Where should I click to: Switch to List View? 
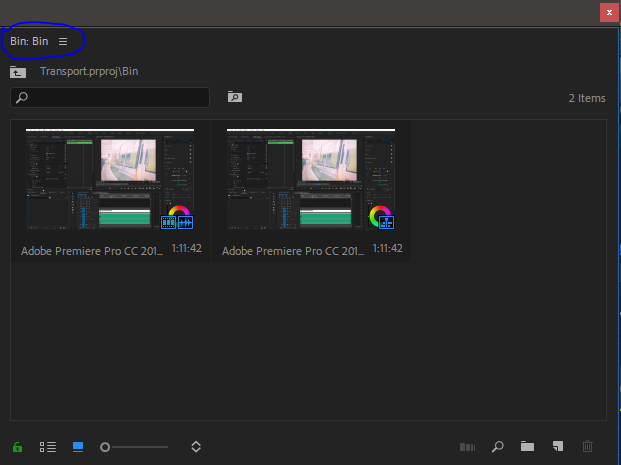tap(48, 447)
